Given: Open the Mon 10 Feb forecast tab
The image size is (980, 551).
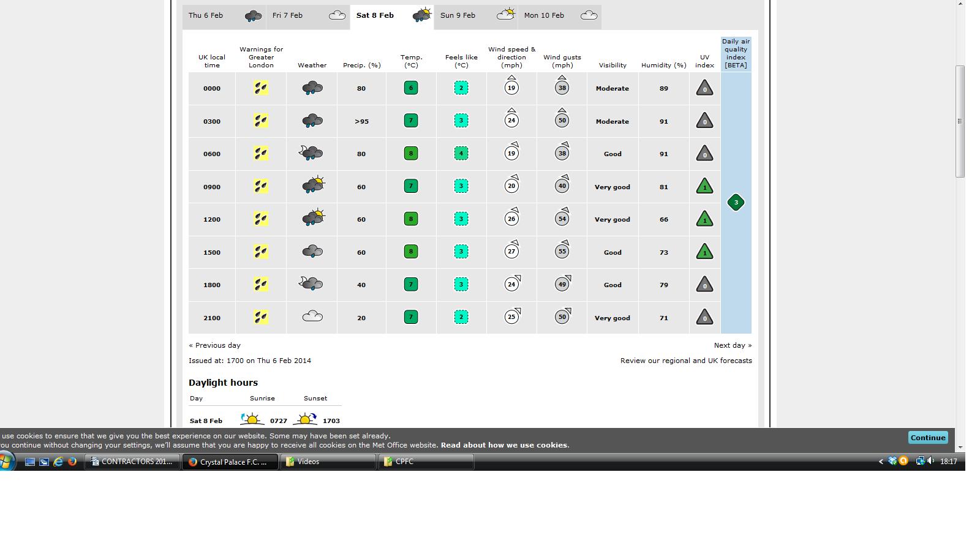Looking at the screenshot, I should pyautogui.click(x=560, y=16).
